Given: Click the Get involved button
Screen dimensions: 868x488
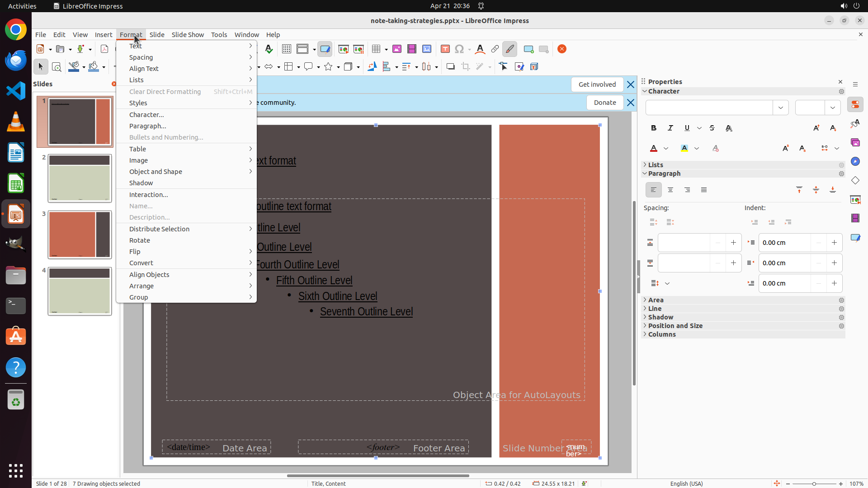Looking at the screenshot, I should coord(597,84).
